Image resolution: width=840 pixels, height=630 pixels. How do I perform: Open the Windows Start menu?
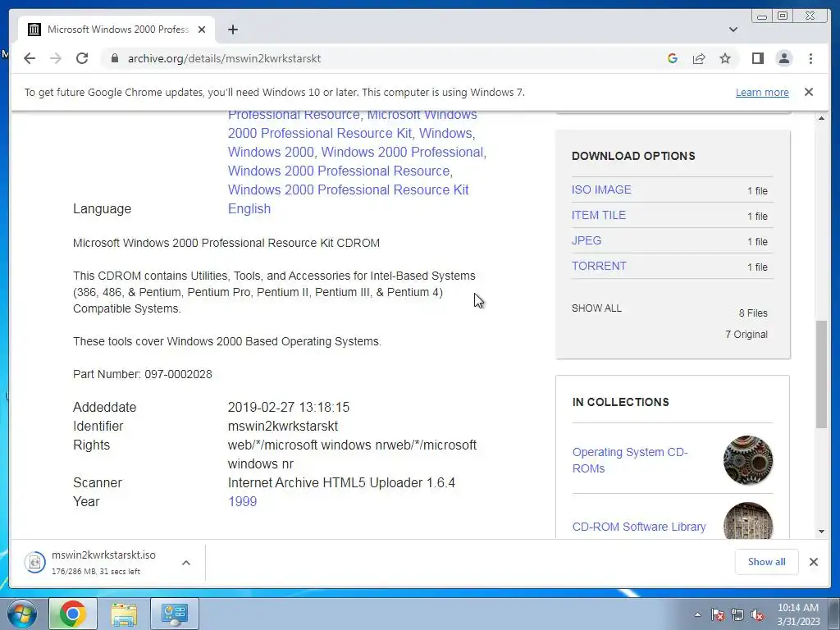click(x=21, y=614)
